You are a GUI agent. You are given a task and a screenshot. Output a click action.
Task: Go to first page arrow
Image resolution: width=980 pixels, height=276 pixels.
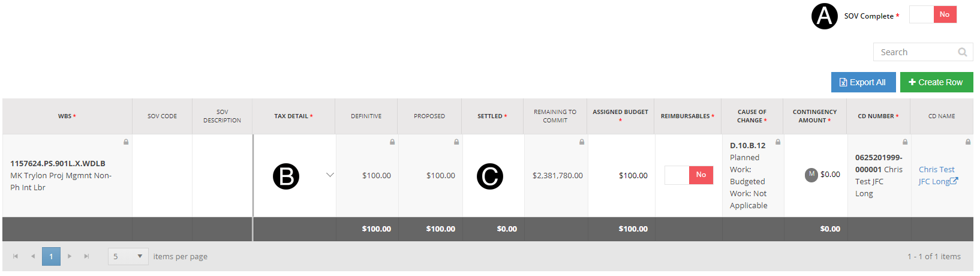click(x=16, y=256)
